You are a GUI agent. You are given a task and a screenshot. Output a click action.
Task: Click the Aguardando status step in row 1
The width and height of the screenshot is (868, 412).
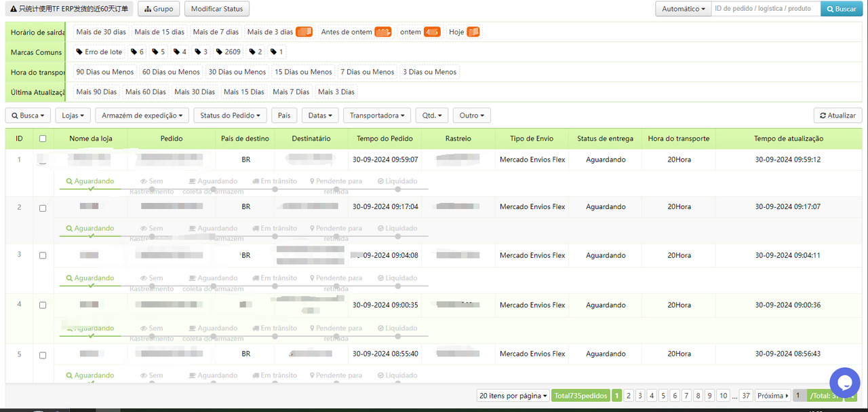tap(90, 182)
